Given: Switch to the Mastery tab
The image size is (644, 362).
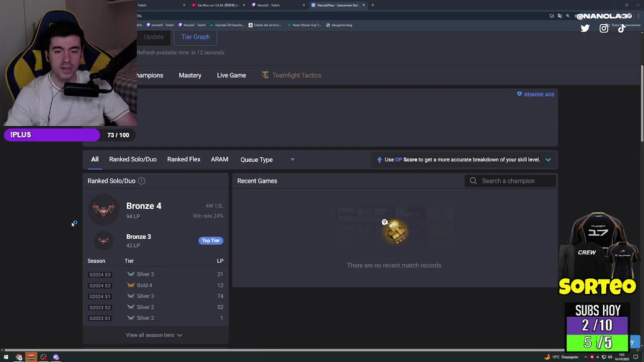Looking at the screenshot, I should click(x=190, y=75).
